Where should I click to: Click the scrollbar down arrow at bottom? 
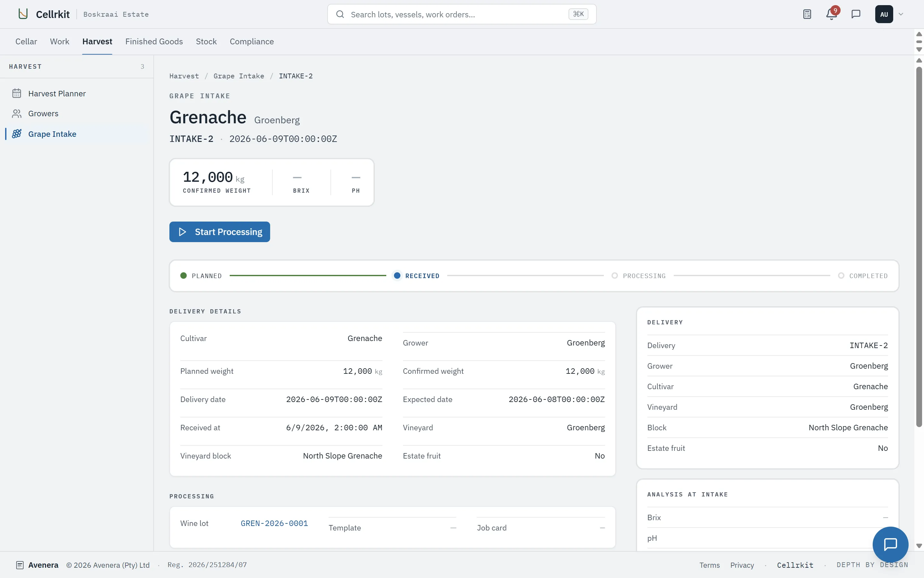[x=919, y=546]
